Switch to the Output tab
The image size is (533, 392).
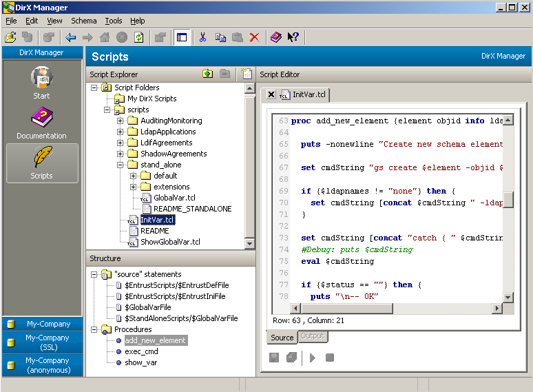[x=313, y=336]
